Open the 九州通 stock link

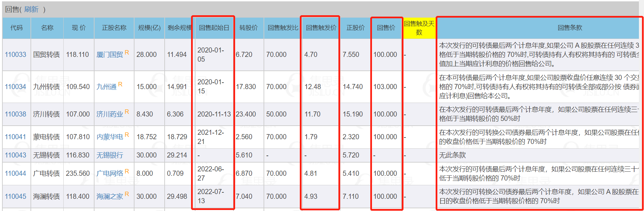(106, 87)
